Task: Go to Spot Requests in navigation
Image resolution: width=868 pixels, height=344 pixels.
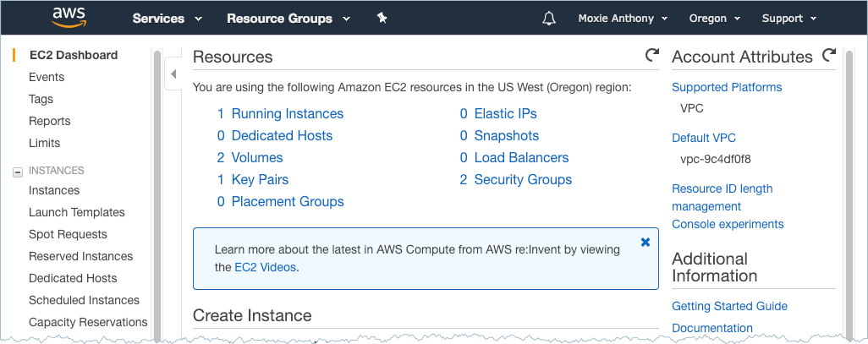Action: [x=68, y=234]
